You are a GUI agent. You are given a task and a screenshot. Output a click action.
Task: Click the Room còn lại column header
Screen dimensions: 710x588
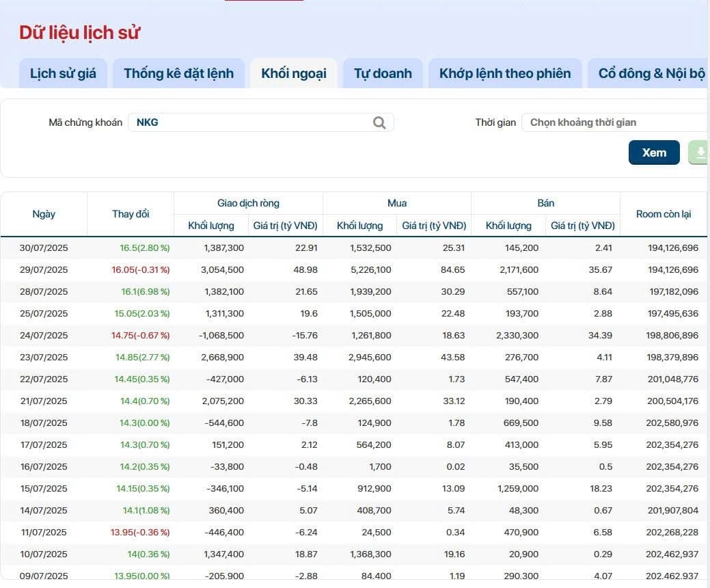pyautogui.click(x=663, y=214)
